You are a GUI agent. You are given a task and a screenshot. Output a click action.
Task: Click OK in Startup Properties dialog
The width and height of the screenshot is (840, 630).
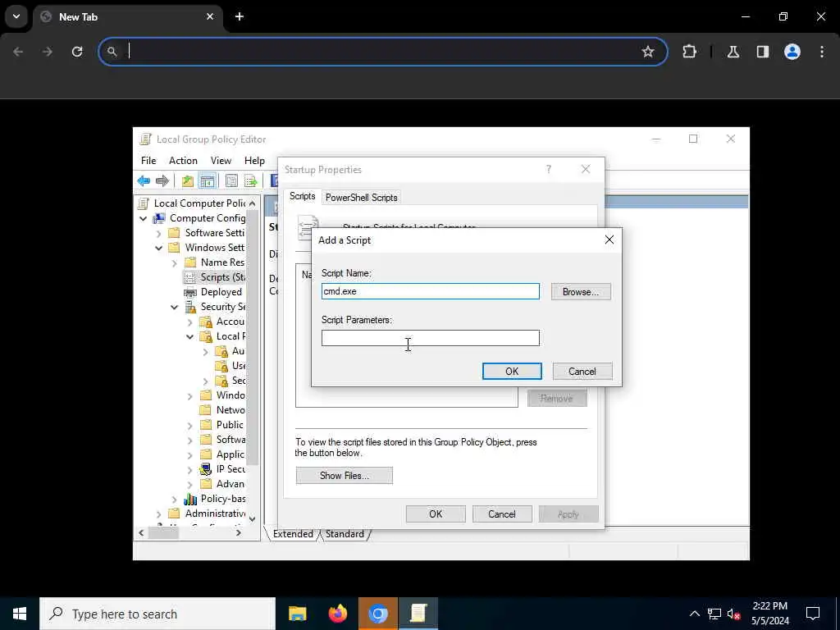[x=436, y=514]
